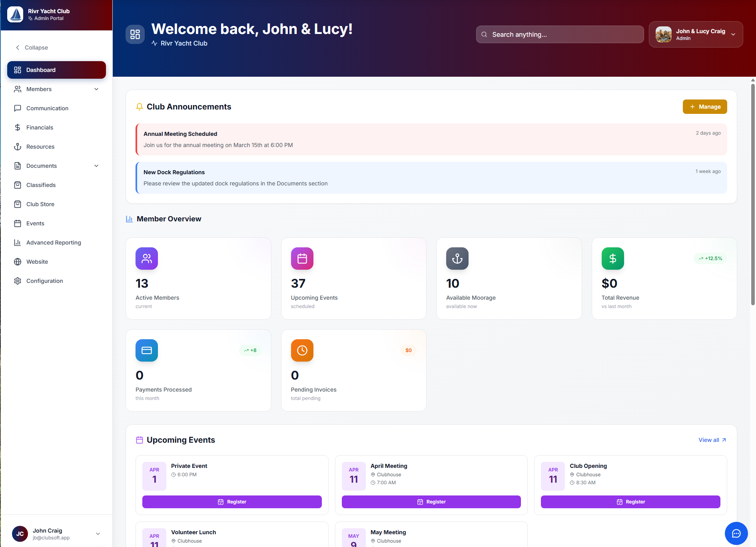756x547 pixels.
Task: Select the May Meeting event title
Action: [x=388, y=532]
